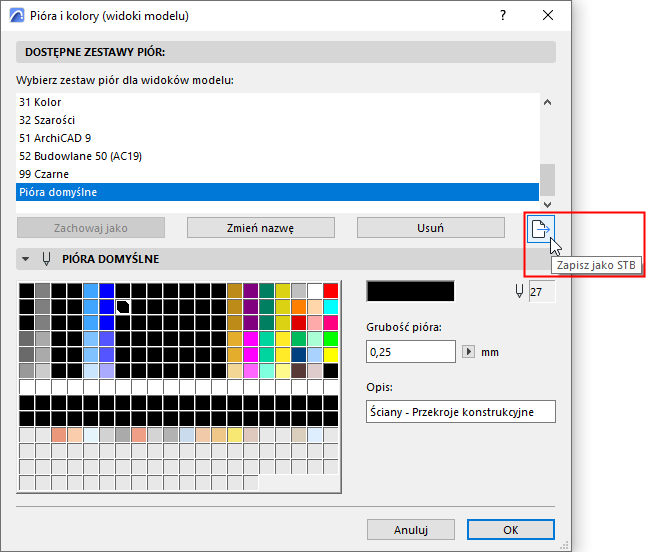Click the large black pen color preview
Screen dimensions: 646x552
coord(410,291)
